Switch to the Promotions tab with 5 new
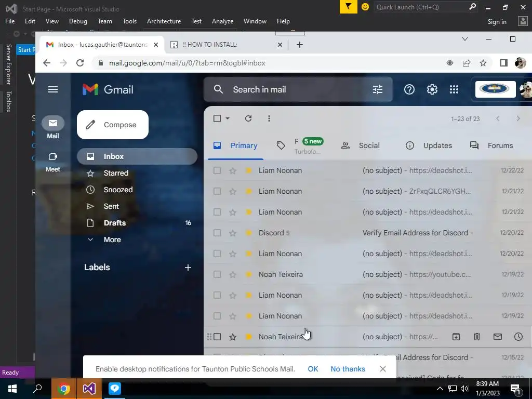 [300, 146]
